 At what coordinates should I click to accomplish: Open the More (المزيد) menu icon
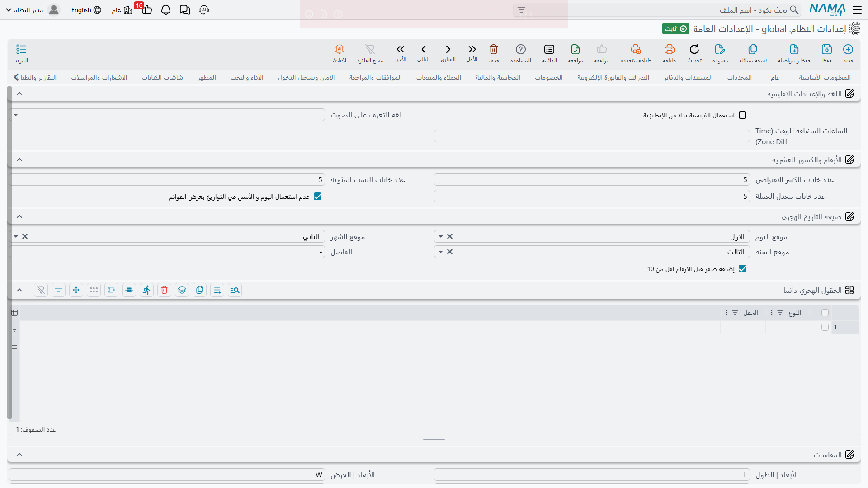21,49
